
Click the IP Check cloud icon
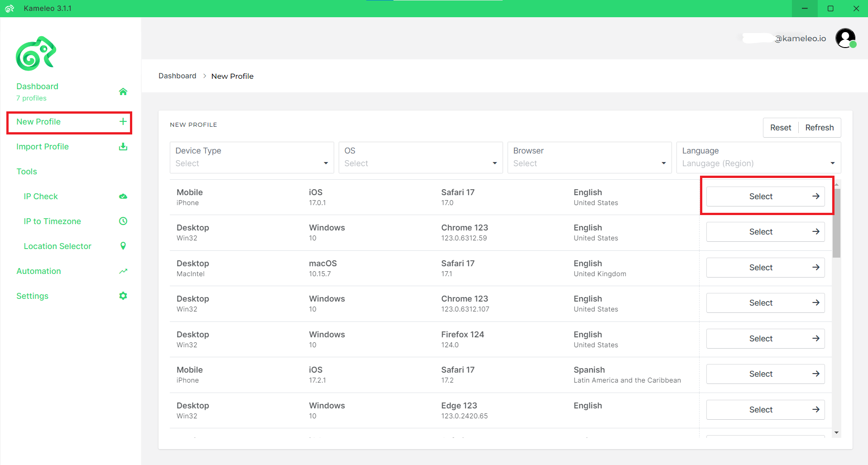(123, 196)
